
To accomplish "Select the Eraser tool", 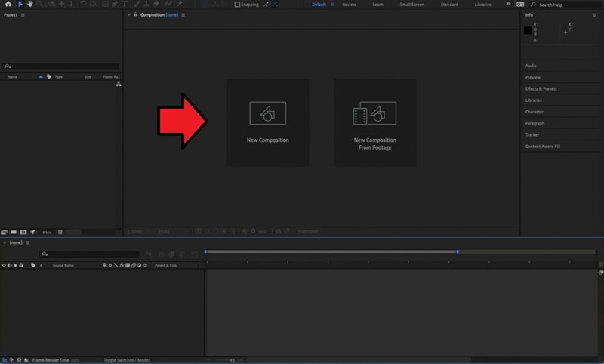I will pos(156,4).
